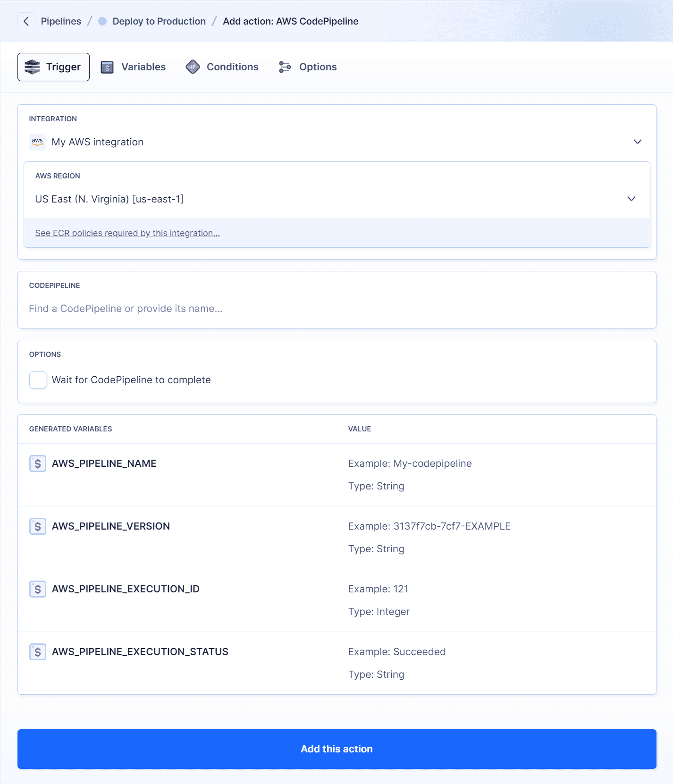Image resolution: width=673 pixels, height=784 pixels.
Task: Click the Generated Variables column header
Action: (71, 429)
